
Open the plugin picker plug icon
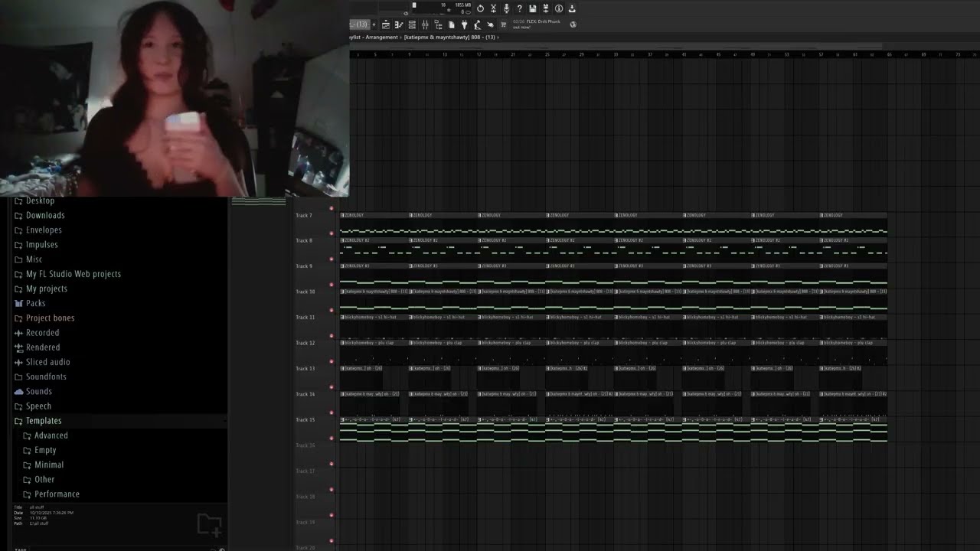point(464,24)
